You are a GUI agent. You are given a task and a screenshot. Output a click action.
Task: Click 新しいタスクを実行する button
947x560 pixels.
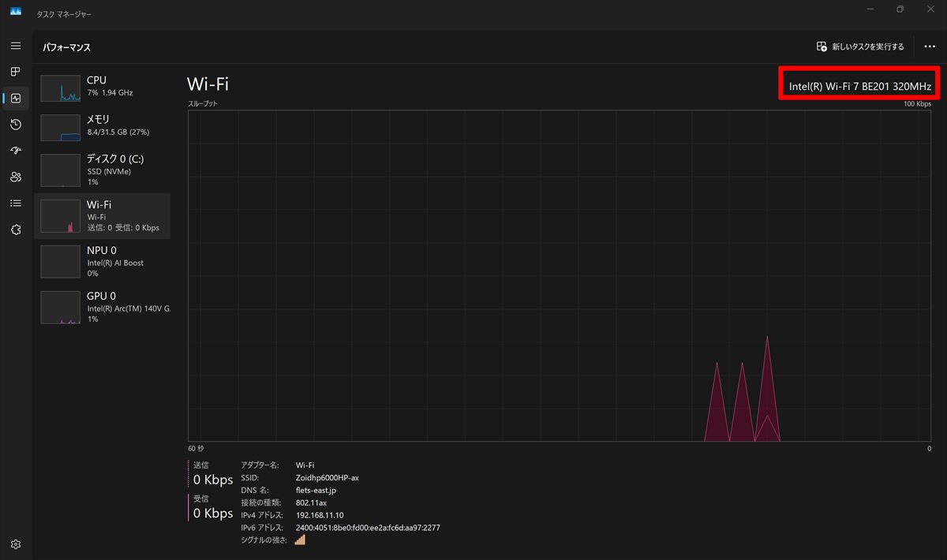860,47
